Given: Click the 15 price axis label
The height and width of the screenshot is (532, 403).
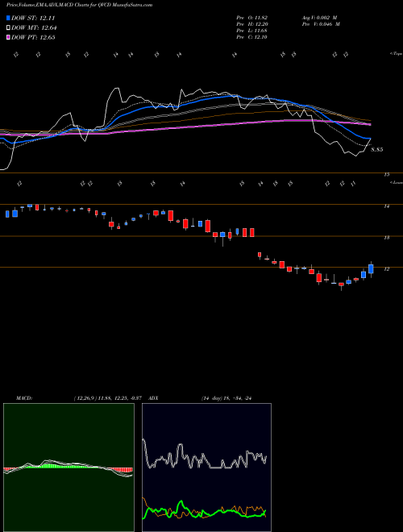Looking at the screenshot, I should [386, 175].
